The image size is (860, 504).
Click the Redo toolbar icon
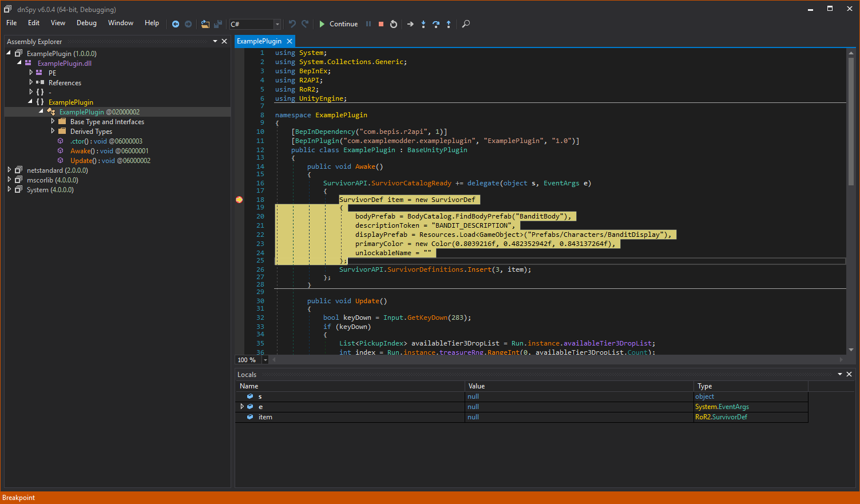click(x=305, y=24)
